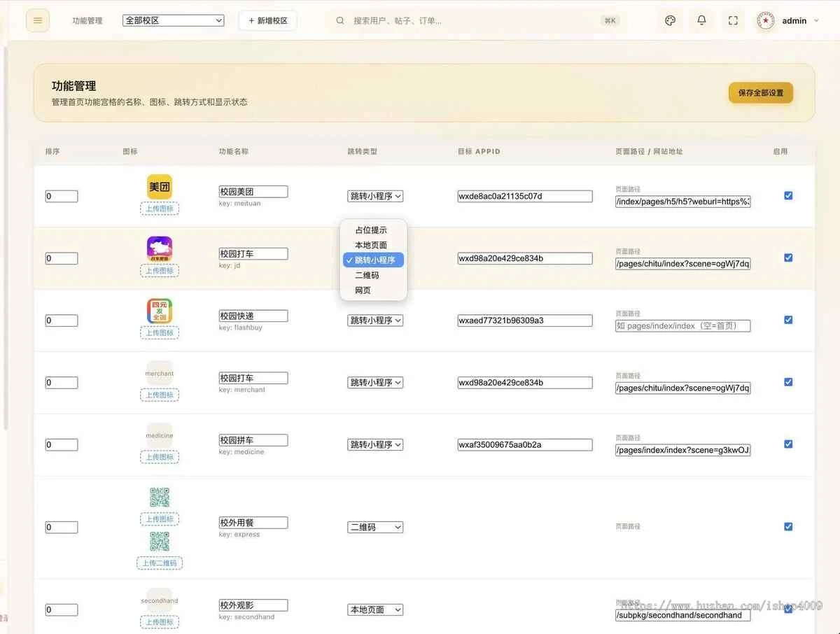Click the 目标 APPID column header
The height and width of the screenshot is (634, 840).
(479, 151)
